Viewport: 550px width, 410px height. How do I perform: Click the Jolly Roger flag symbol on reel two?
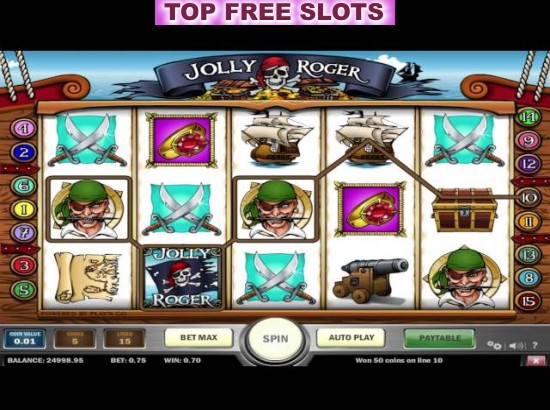click(182, 277)
